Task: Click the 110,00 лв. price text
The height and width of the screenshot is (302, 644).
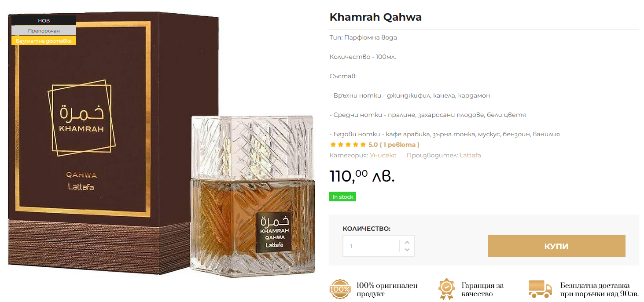Action: (x=362, y=176)
